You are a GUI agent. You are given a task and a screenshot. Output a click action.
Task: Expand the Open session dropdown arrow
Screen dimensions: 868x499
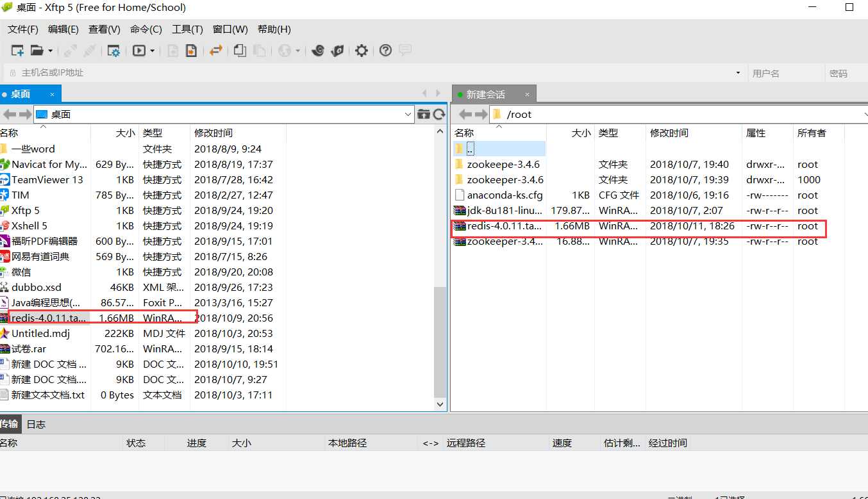tap(51, 51)
